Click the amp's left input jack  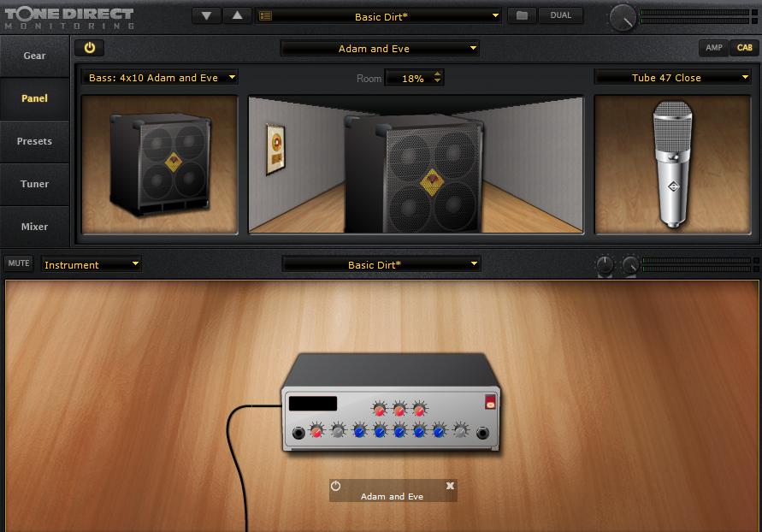tap(298, 433)
